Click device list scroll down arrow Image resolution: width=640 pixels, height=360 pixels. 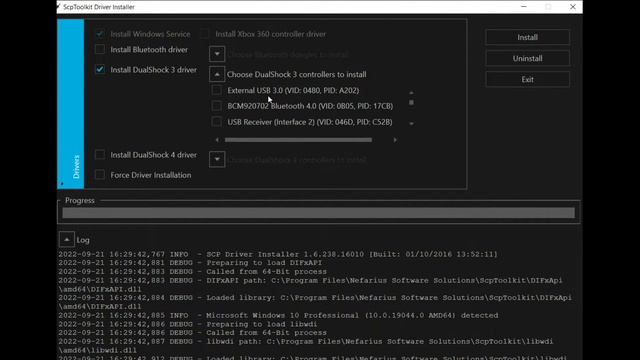(x=411, y=123)
